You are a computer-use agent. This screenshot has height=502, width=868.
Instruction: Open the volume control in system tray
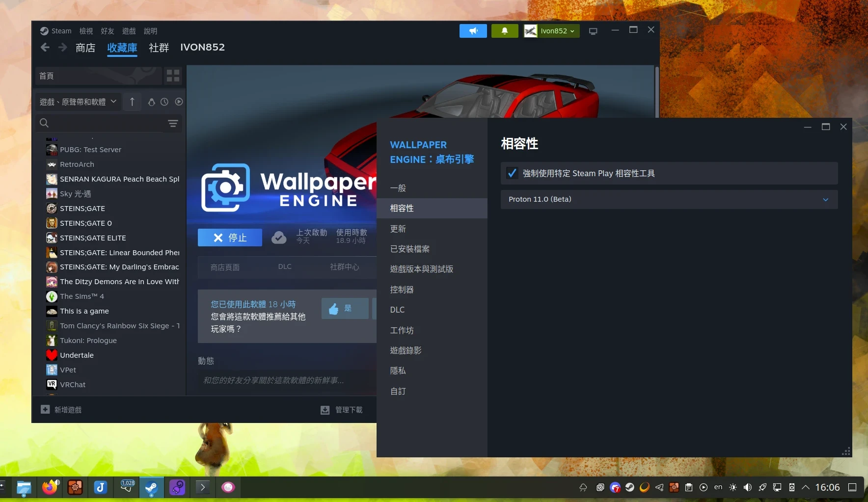(x=747, y=487)
